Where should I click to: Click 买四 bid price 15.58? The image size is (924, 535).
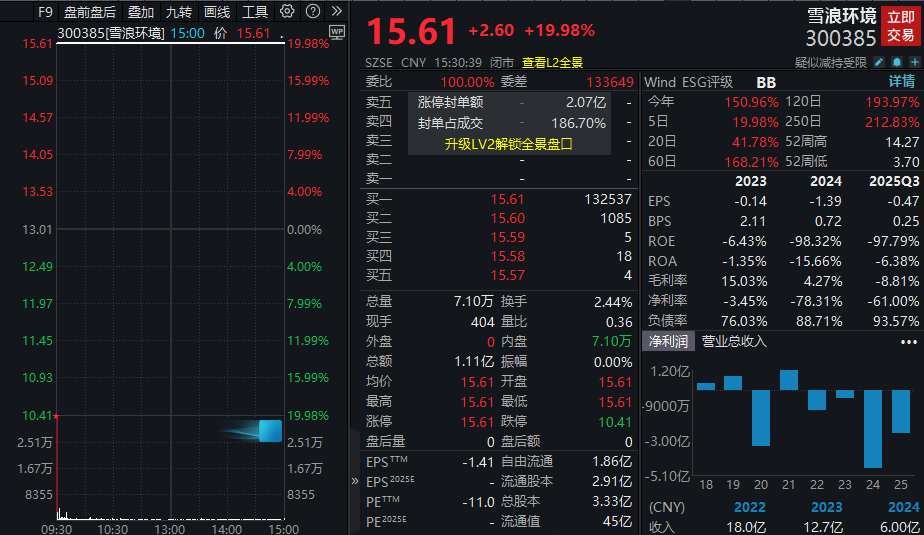tap(507, 256)
